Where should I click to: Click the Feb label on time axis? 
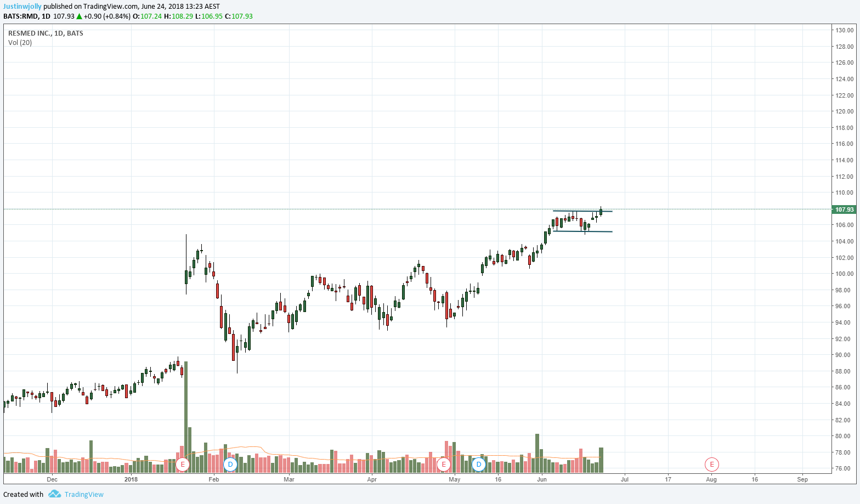214,479
